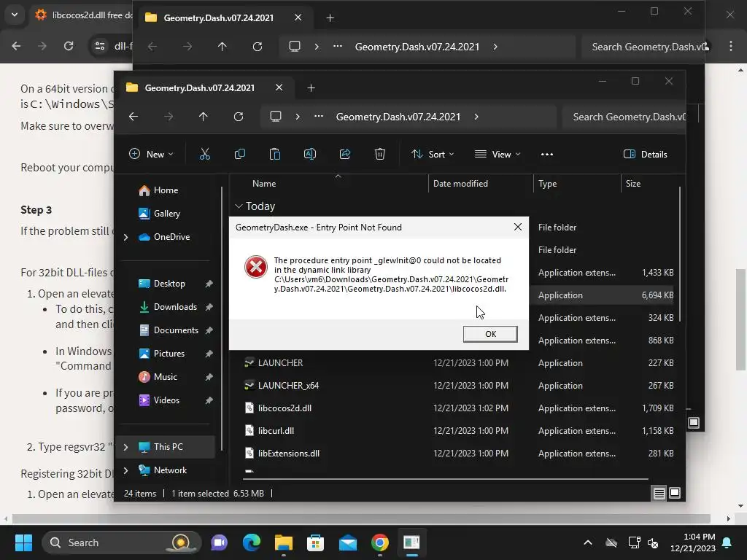
Task: Expand the This PC tree node
Action: point(125,447)
